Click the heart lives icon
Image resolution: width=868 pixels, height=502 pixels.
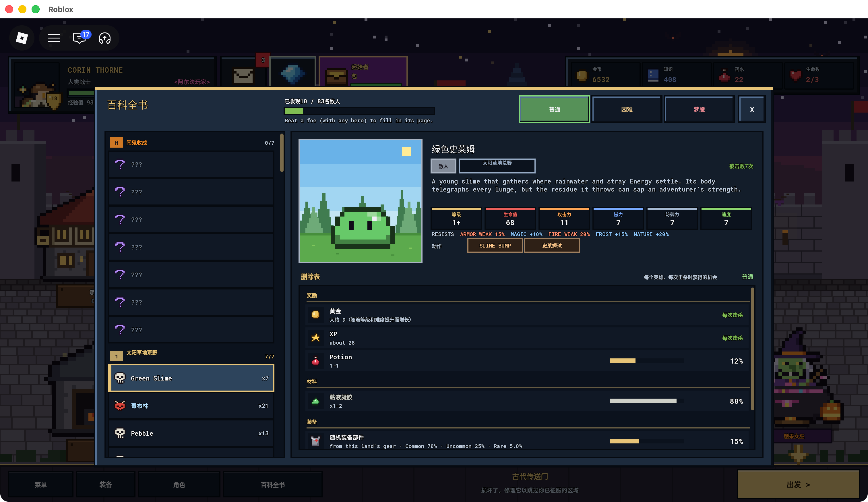click(x=796, y=75)
